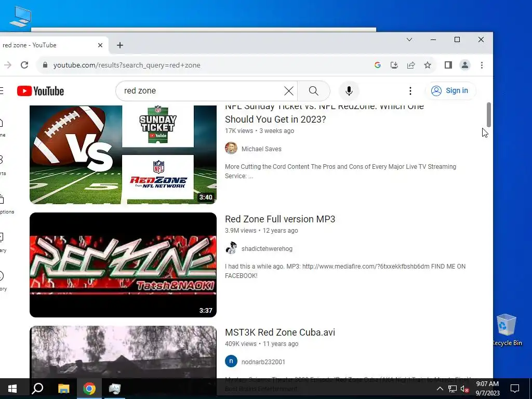This screenshot has height=399, width=532.
Task: View site info via the padlock icon
Action: point(45,65)
